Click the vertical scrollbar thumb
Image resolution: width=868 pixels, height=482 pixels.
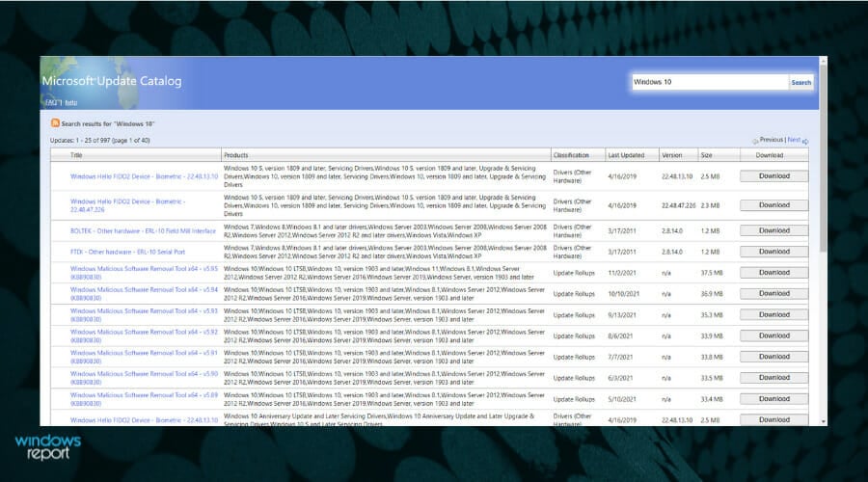(824, 158)
